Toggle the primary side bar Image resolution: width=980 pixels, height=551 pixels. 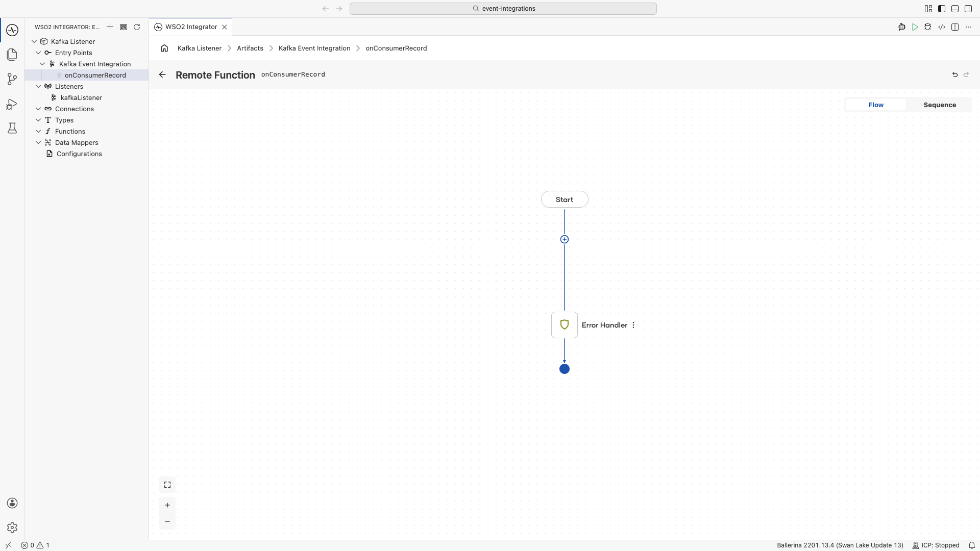[x=942, y=9]
